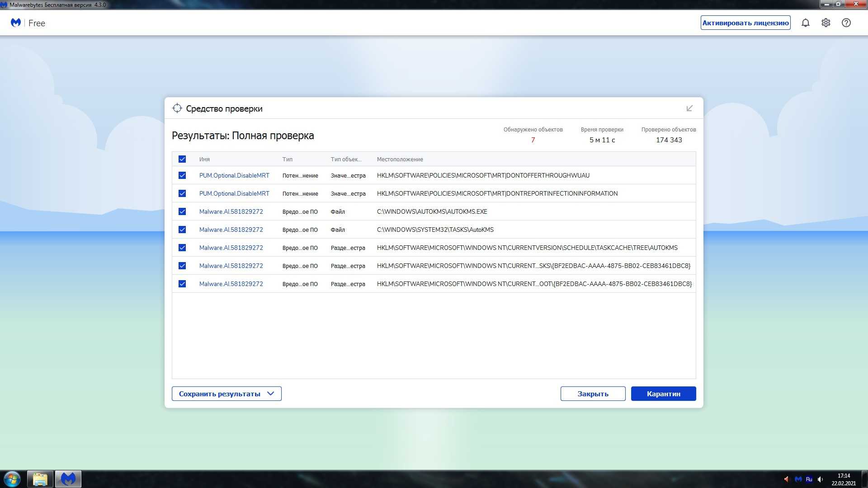Sort by the Местоположение column header
This screenshot has width=868, height=488.
[x=400, y=159]
